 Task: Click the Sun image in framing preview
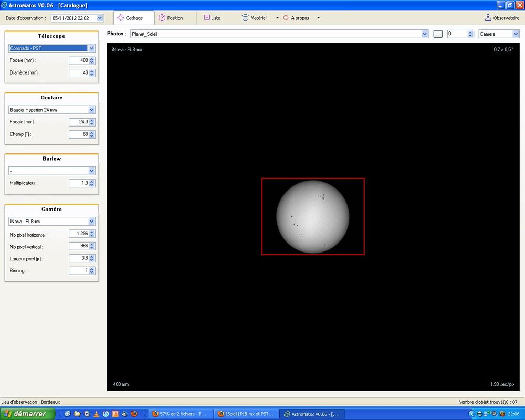[x=313, y=217]
